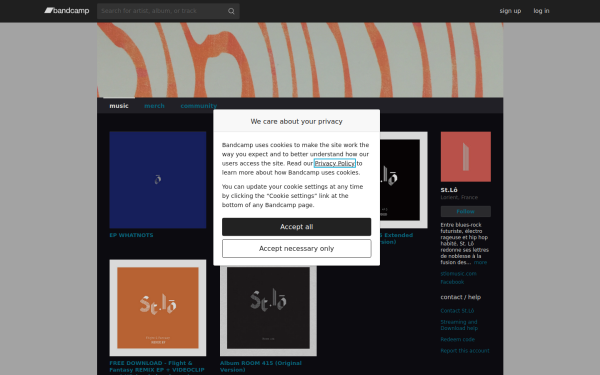Image resolution: width=600 pixels, height=375 pixels.
Task: Click the search magnifier icon
Action: (231, 11)
